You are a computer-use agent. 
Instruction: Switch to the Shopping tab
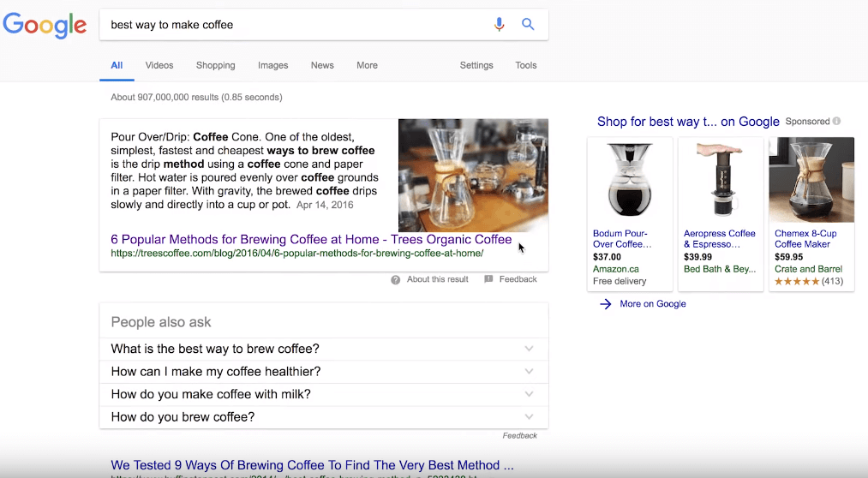click(215, 65)
